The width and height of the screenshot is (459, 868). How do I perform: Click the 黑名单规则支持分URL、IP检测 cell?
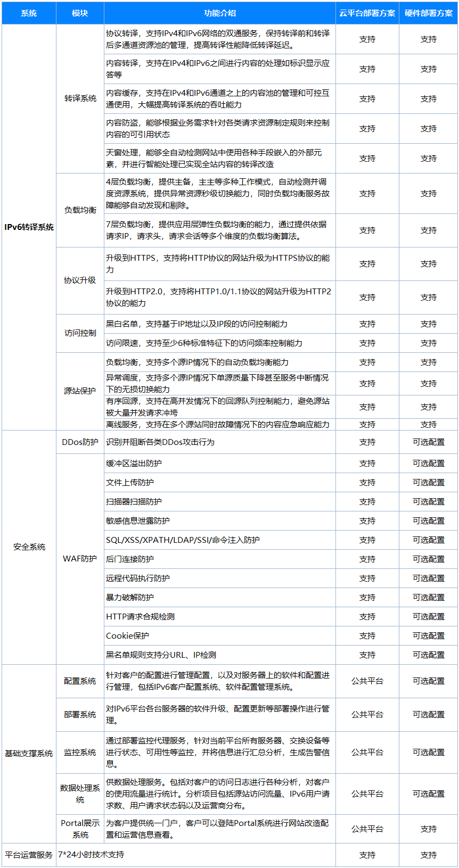point(220,655)
